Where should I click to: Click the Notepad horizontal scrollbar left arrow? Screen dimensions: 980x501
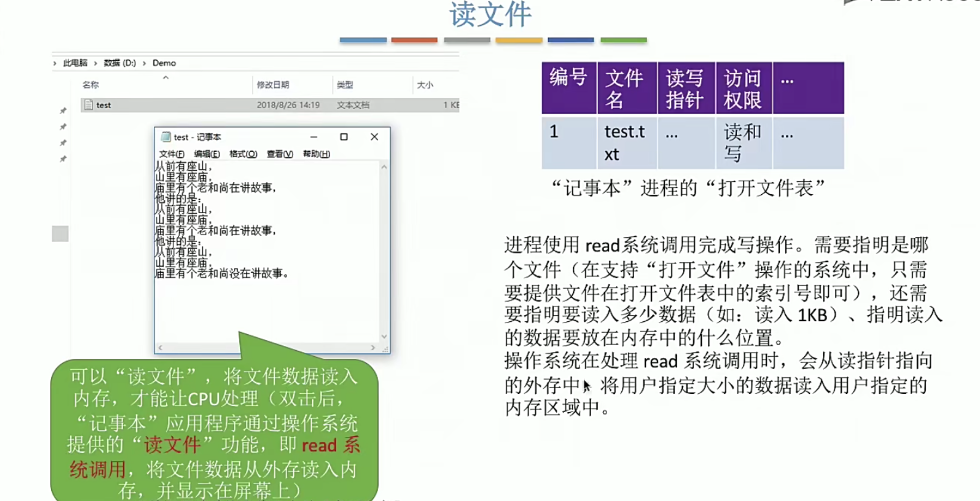(x=160, y=348)
